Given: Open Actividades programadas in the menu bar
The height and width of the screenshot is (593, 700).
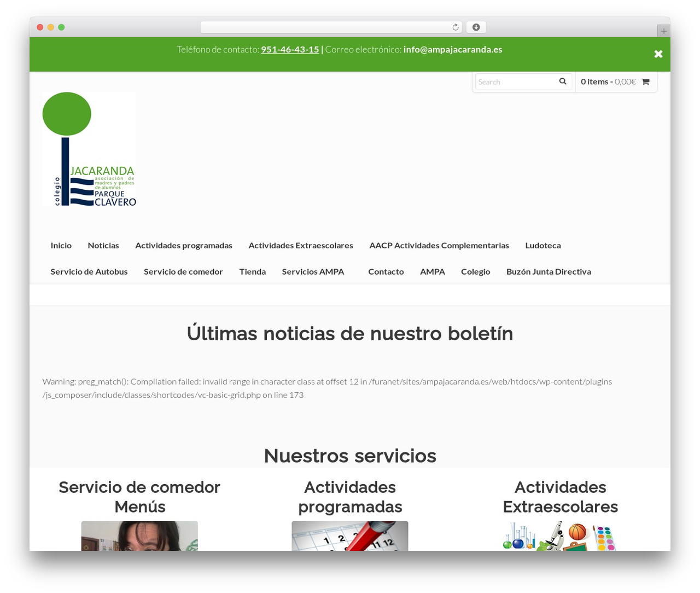Looking at the screenshot, I should point(184,246).
